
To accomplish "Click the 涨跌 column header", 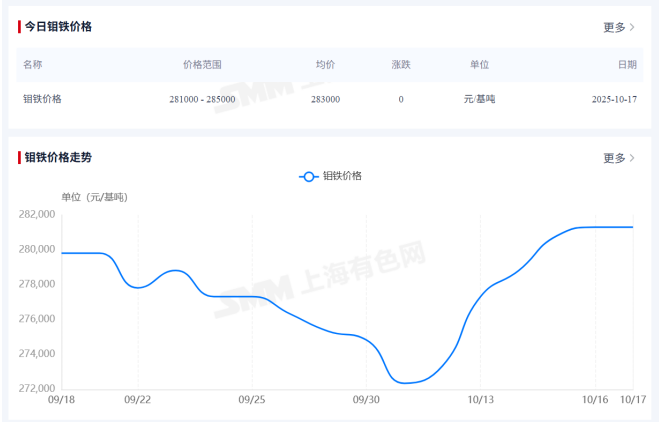I will tap(401, 64).
